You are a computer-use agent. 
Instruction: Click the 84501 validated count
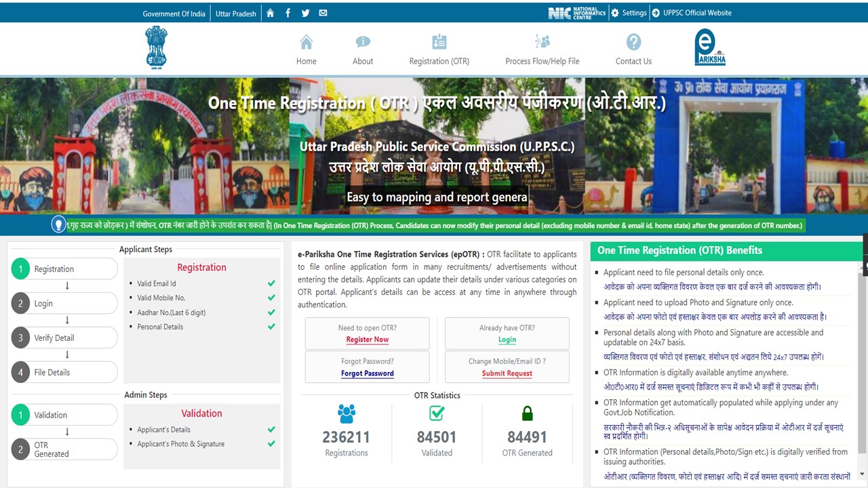pyautogui.click(x=437, y=437)
